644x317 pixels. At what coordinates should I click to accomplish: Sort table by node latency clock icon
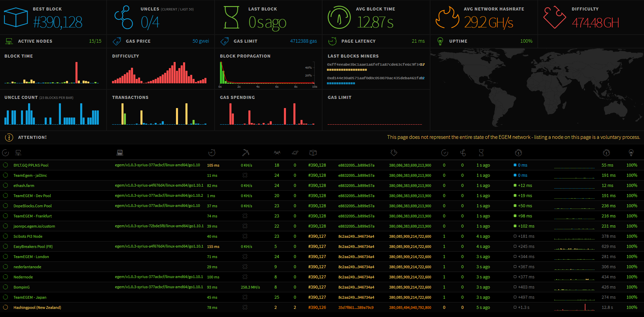(212, 153)
